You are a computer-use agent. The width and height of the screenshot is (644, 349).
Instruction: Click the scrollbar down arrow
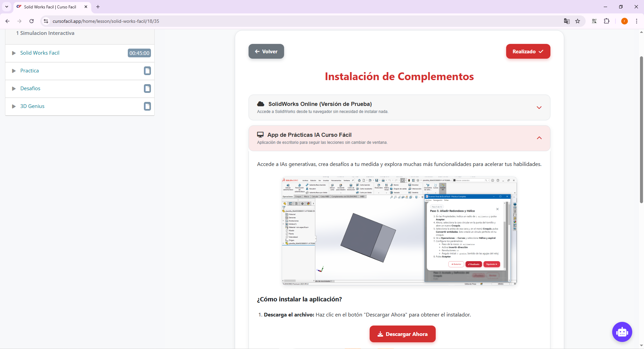[x=641, y=345]
